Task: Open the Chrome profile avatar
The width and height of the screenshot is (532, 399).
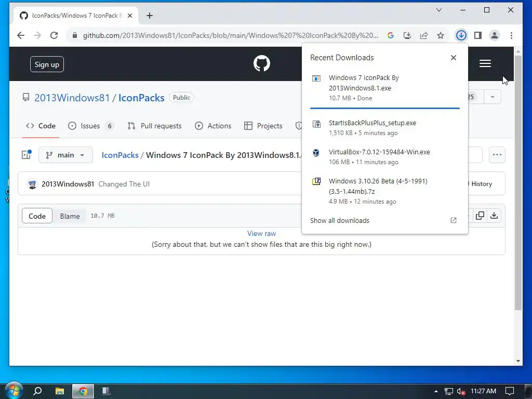Action: tap(495, 35)
